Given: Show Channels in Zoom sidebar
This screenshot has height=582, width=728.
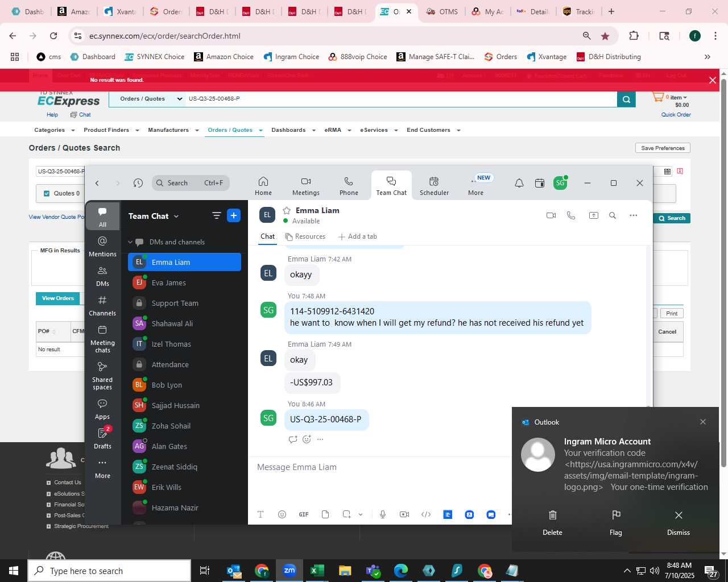Looking at the screenshot, I should coord(102,306).
